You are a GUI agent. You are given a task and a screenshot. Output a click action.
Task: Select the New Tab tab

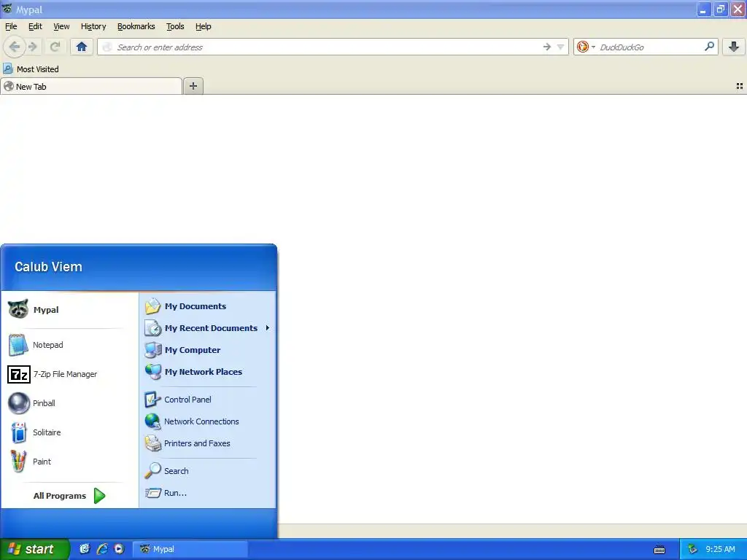point(91,86)
